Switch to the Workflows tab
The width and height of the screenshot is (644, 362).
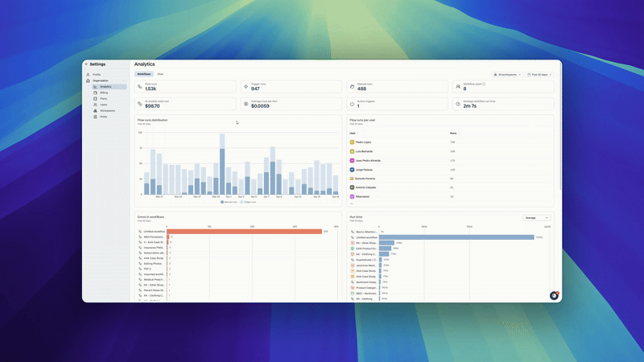pos(144,74)
